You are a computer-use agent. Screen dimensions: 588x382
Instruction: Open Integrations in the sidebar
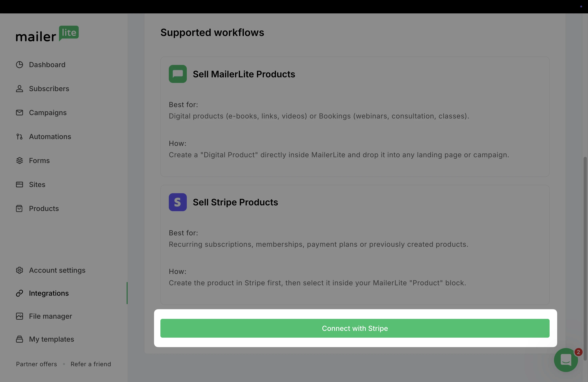[49, 293]
